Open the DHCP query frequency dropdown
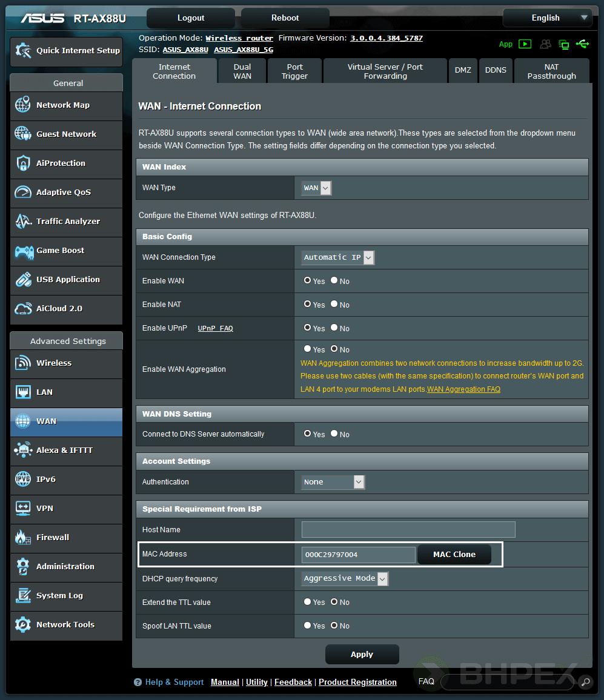This screenshot has width=604, height=700. coord(345,578)
